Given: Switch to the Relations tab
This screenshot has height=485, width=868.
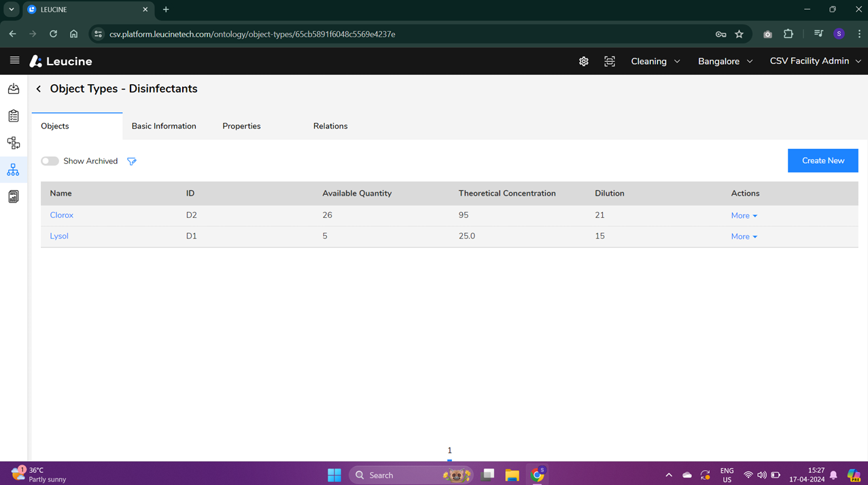Looking at the screenshot, I should pyautogui.click(x=330, y=126).
